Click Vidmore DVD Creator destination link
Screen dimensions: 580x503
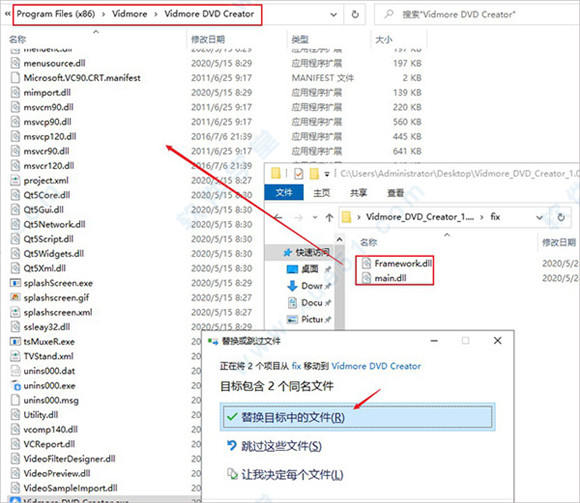(376, 366)
